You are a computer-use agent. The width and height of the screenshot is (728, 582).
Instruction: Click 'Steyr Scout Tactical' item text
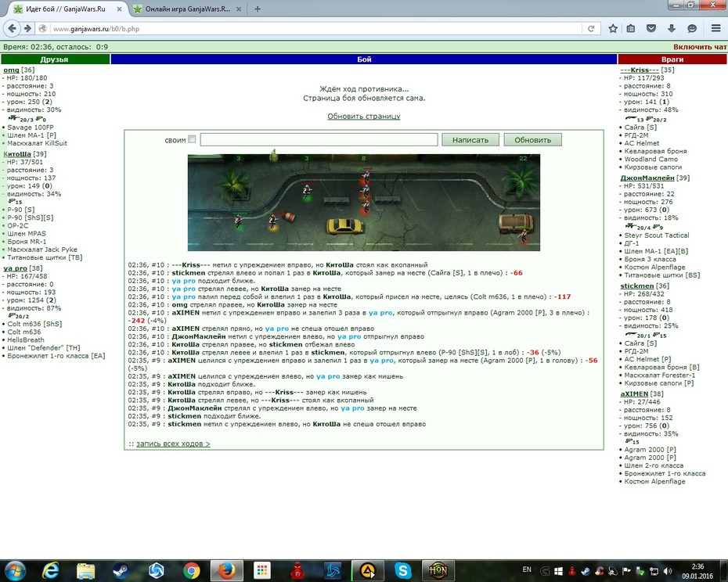657,235
